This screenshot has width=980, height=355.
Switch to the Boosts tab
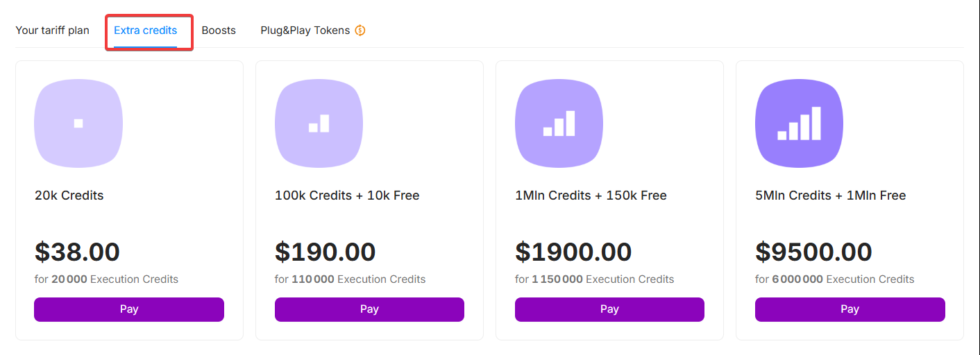[x=219, y=31]
